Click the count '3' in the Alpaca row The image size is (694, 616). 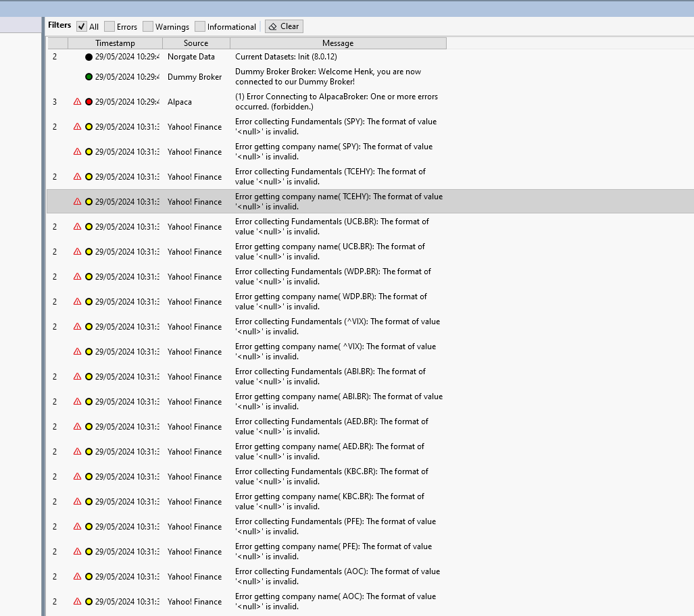pos(55,102)
